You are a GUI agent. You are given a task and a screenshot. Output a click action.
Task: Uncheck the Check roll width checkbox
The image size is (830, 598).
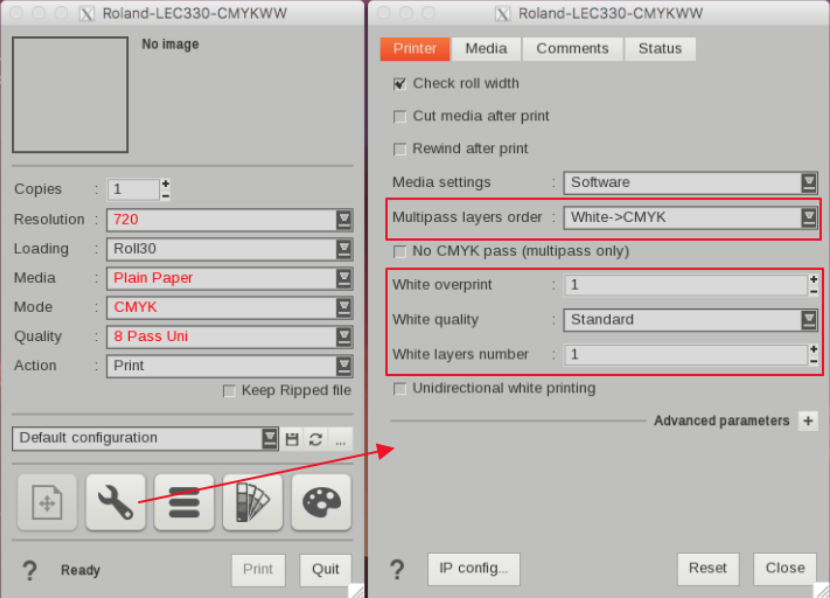(400, 84)
